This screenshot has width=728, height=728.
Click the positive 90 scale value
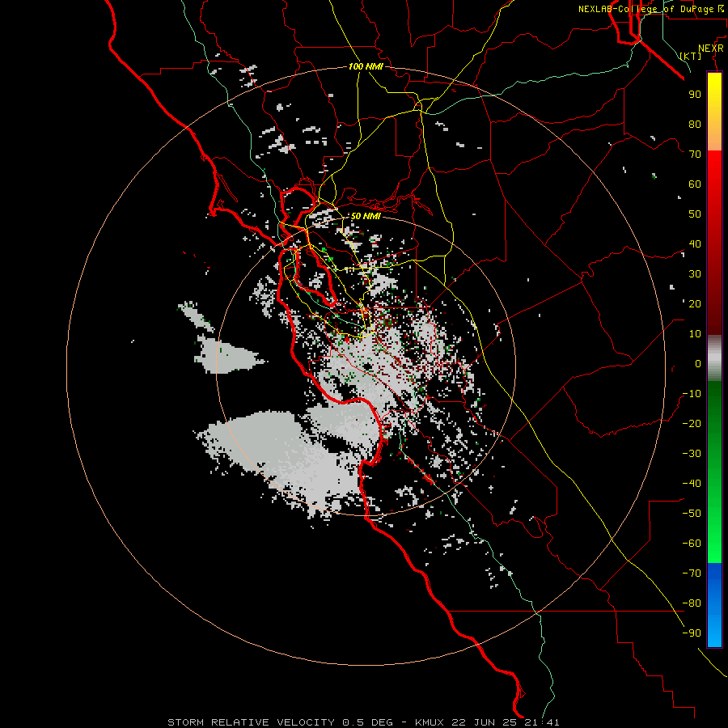[695, 95]
